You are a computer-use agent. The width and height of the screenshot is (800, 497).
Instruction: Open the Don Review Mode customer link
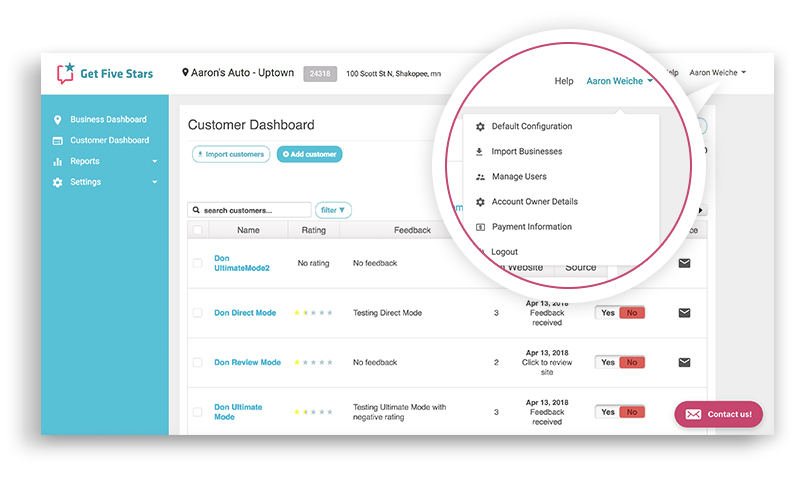[247, 362]
